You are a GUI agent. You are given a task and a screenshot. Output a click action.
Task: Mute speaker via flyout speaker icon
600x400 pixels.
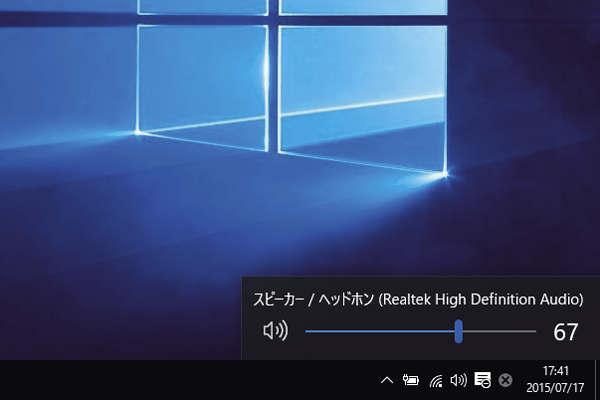(276, 331)
